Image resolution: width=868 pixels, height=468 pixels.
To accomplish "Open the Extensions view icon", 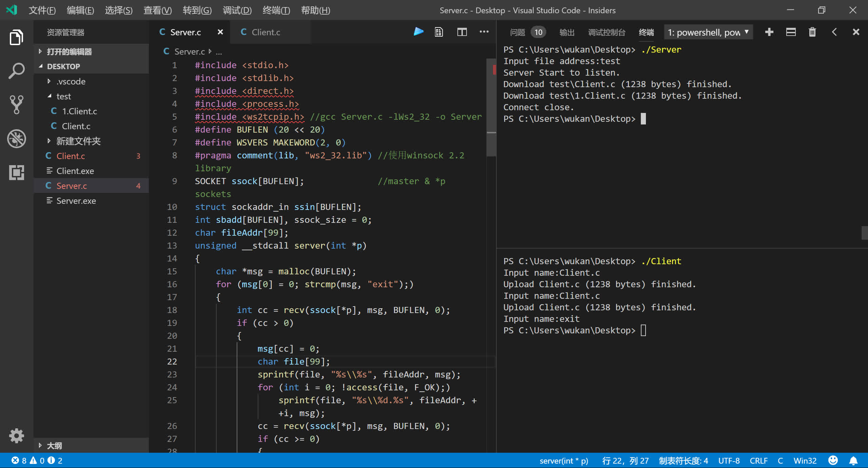I will coord(16,172).
